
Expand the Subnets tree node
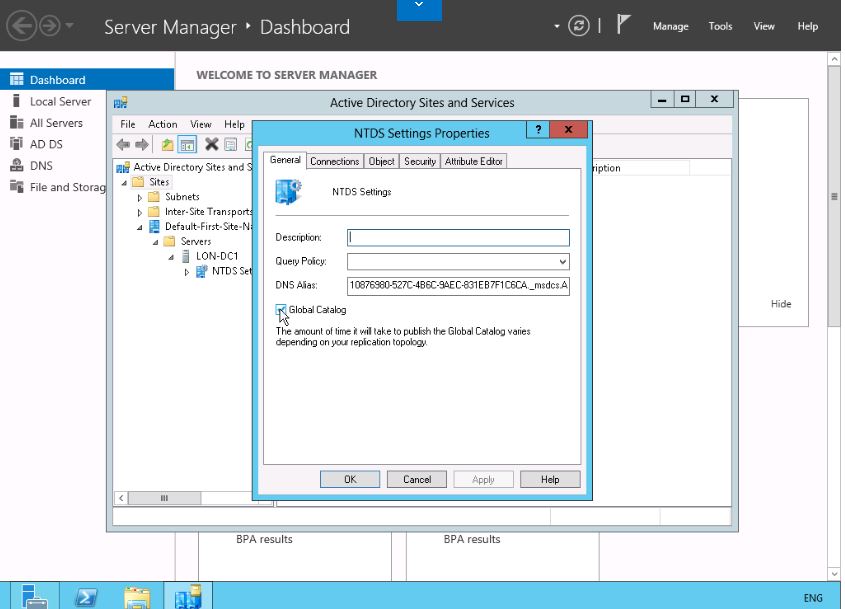point(140,197)
